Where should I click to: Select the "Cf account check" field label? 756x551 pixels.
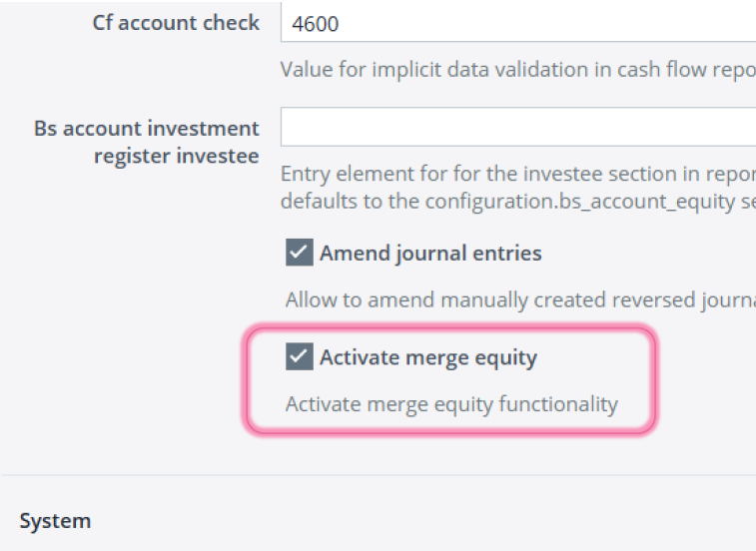point(177,23)
